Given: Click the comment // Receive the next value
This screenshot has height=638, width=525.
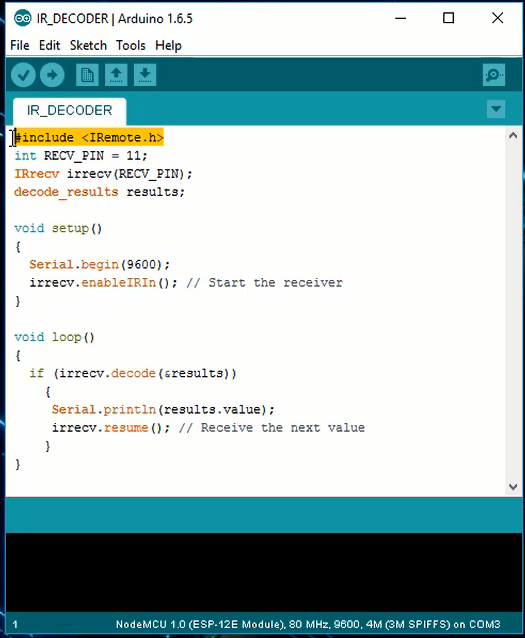Looking at the screenshot, I should click(x=272, y=428).
